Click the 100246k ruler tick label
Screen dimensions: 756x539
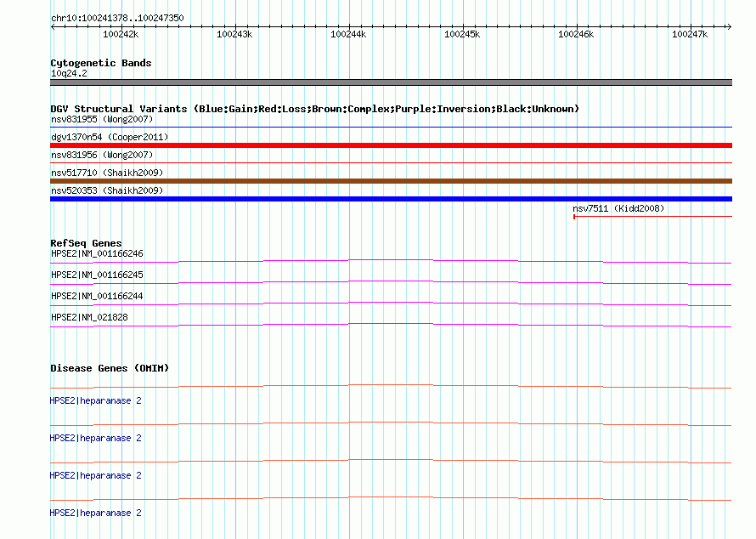[576, 34]
